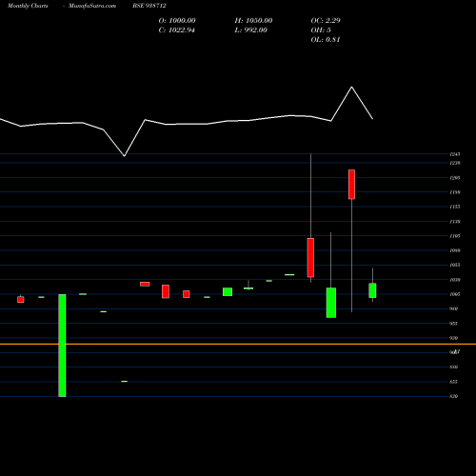Viewport: 476px width, 476px height.
Task: Click the OL: 0.81 value
Action: coord(326,40)
